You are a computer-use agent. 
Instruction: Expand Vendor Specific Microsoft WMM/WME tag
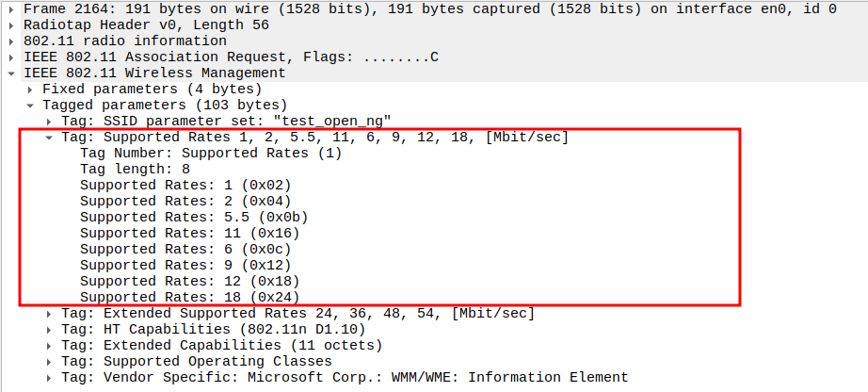tap(49, 378)
